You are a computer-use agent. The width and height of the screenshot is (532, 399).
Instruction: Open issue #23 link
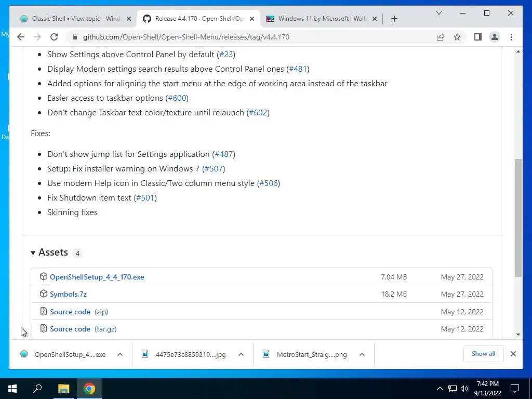[x=226, y=54]
